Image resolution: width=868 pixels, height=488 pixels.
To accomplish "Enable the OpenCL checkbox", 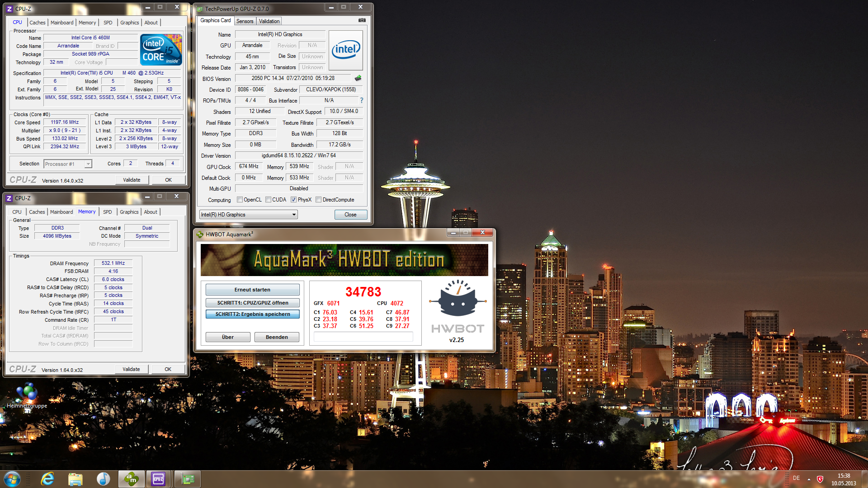I will (x=240, y=200).
